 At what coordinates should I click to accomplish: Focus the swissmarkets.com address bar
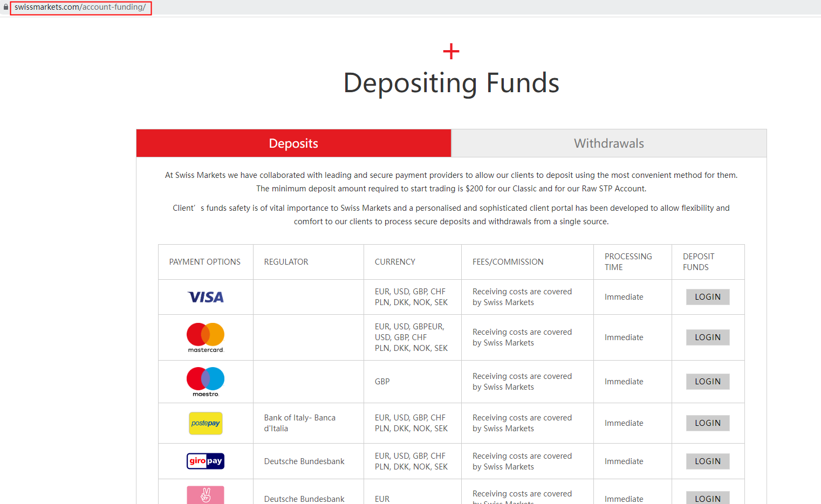click(x=80, y=8)
